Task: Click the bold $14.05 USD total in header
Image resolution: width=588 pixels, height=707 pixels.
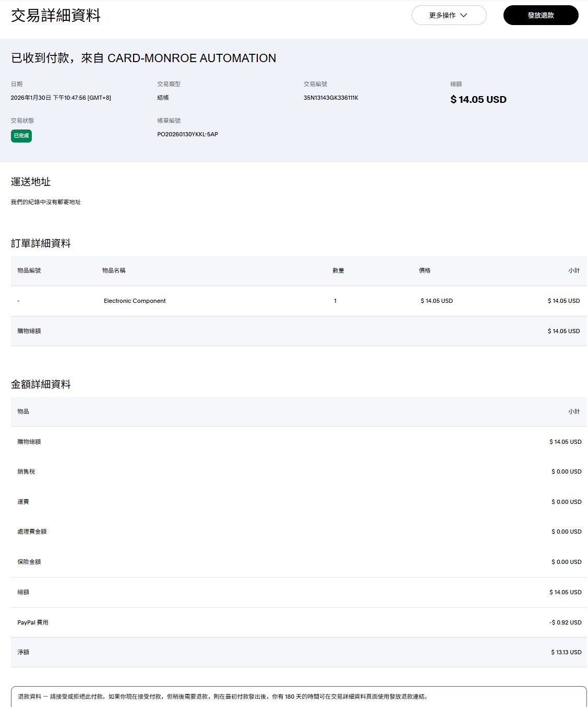Action: click(x=478, y=100)
